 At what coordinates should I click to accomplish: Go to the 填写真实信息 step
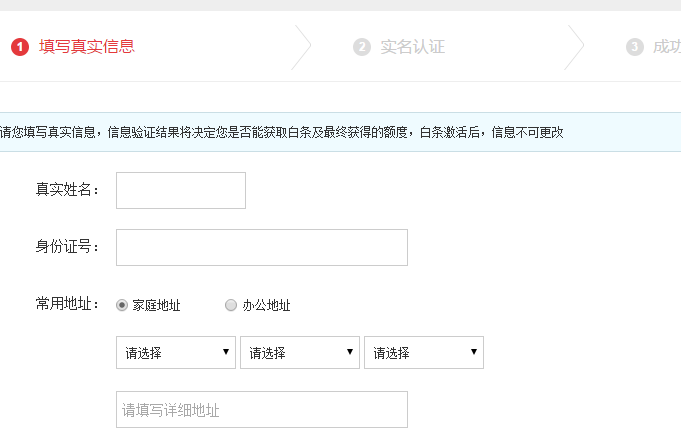[86, 46]
